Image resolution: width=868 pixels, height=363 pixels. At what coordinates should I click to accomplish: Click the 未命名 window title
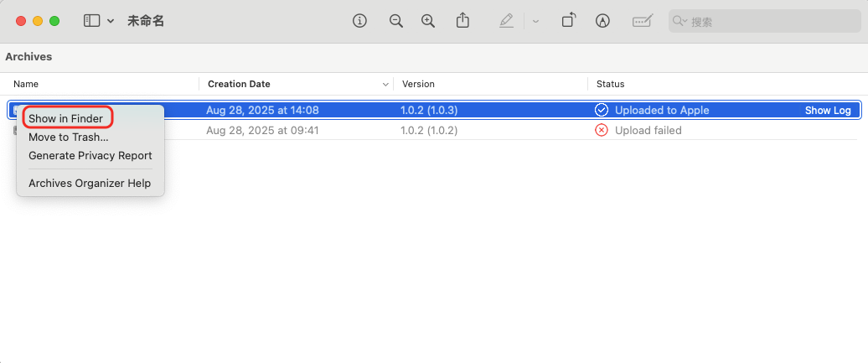146,21
